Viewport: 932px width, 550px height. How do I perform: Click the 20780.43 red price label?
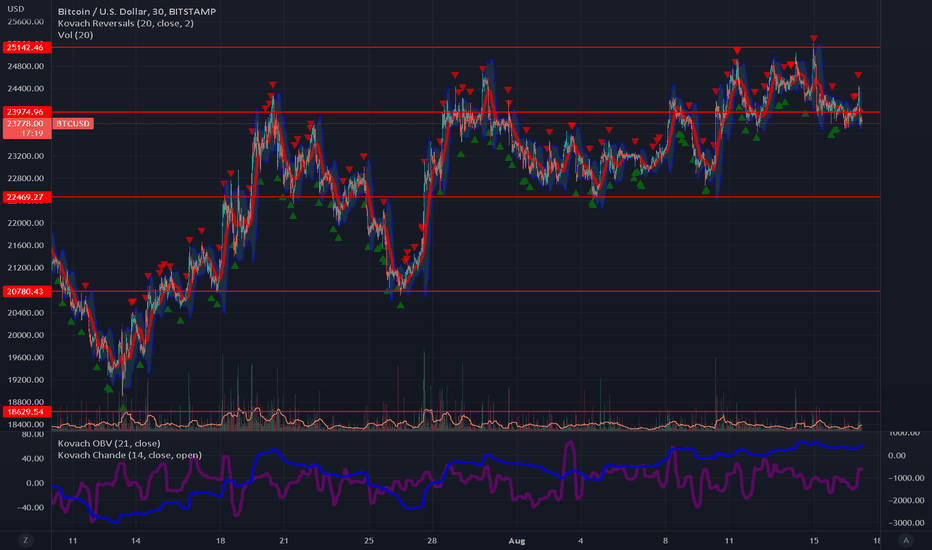[x=27, y=291]
